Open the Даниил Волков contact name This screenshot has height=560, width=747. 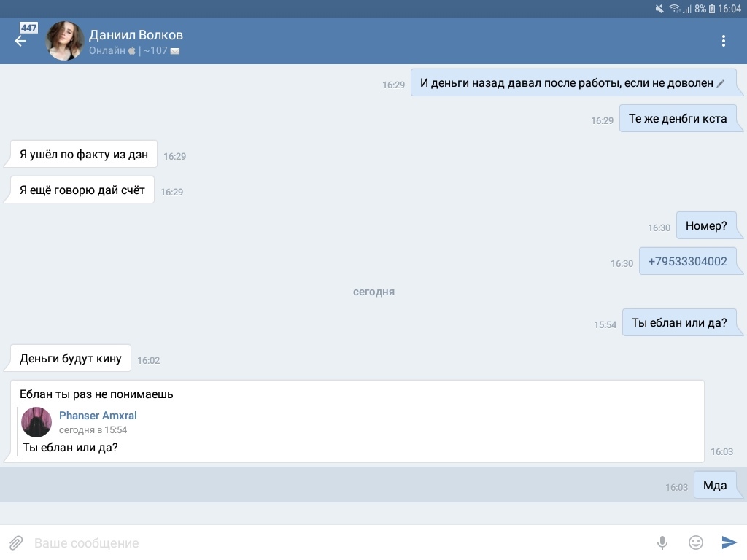[x=136, y=35]
